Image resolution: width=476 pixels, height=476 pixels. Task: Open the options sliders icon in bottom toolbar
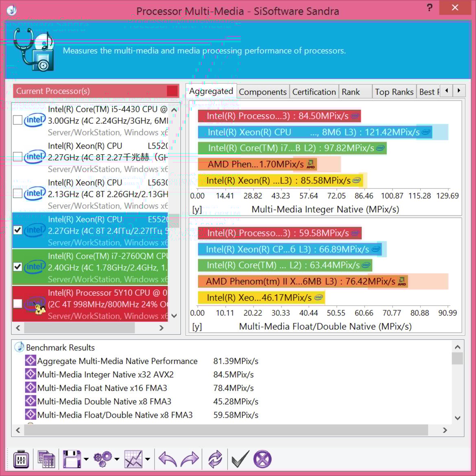[x=21, y=459]
